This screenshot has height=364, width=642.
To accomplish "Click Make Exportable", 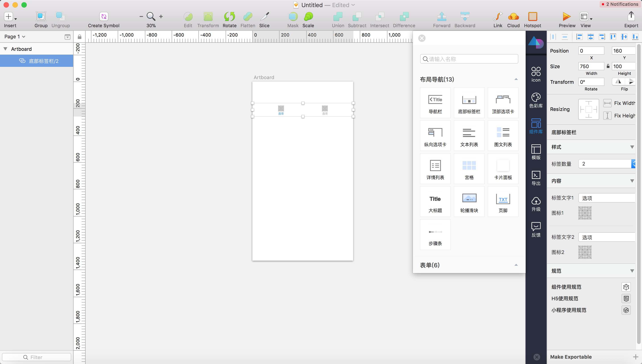I will pos(571,357).
